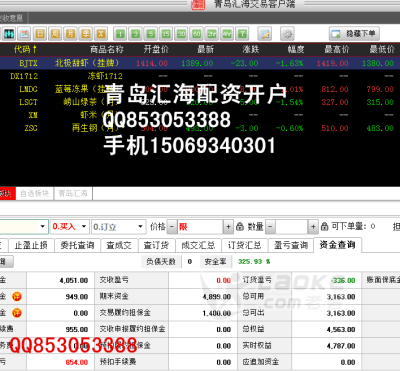Select the 30-minute period icon
The height and width of the screenshot is (371, 400).
click(x=181, y=33)
